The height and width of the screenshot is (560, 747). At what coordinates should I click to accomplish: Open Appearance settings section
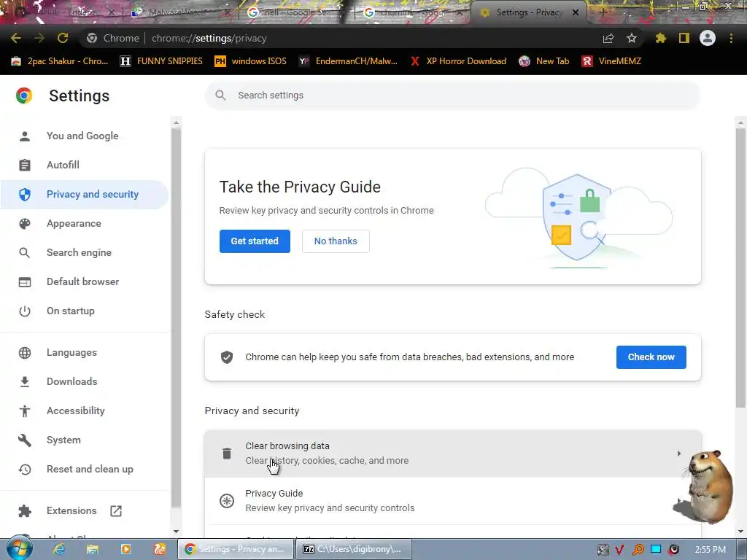[85, 223]
